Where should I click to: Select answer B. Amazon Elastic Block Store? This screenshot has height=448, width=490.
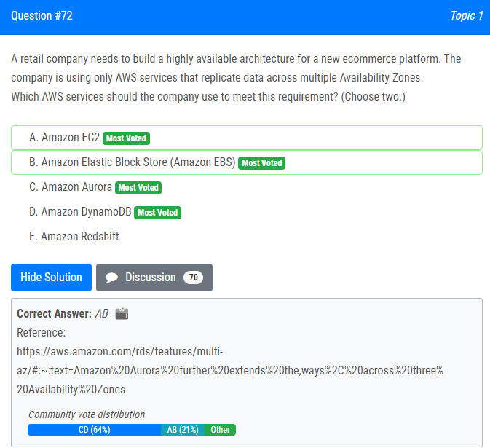point(247,162)
